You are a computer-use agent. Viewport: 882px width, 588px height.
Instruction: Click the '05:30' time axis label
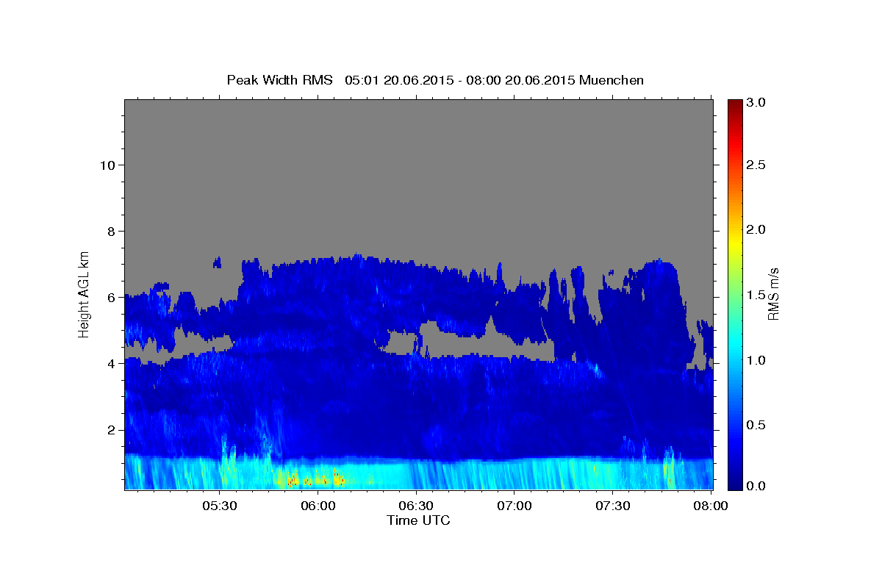[219, 506]
